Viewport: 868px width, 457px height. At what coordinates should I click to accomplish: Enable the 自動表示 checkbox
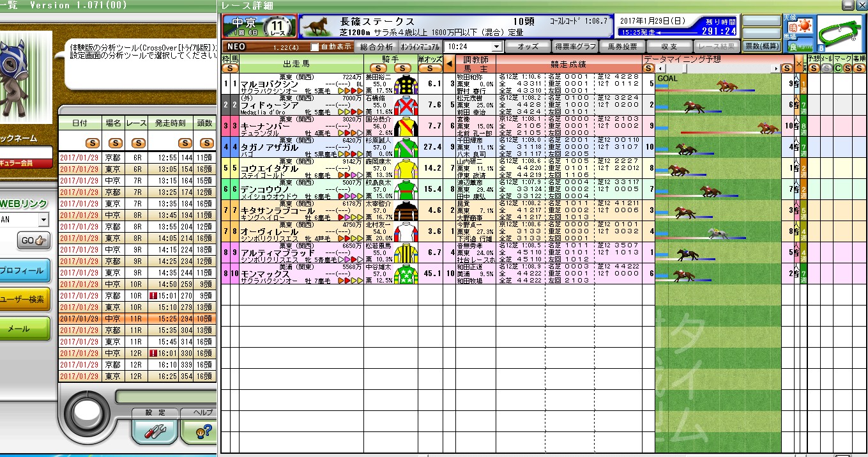pyautogui.click(x=314, y=47)
